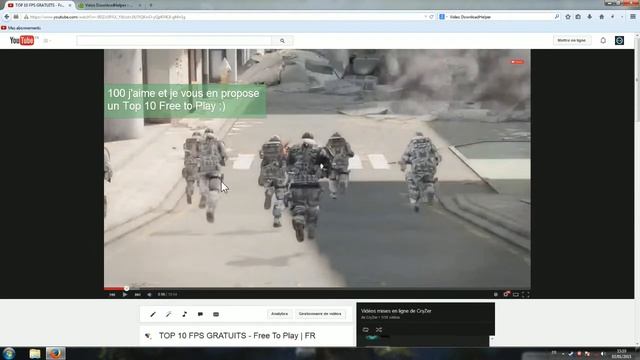Open video enhancements with the wand icon
This screenshot has width=640, height=360.
[x=169, y=314]
